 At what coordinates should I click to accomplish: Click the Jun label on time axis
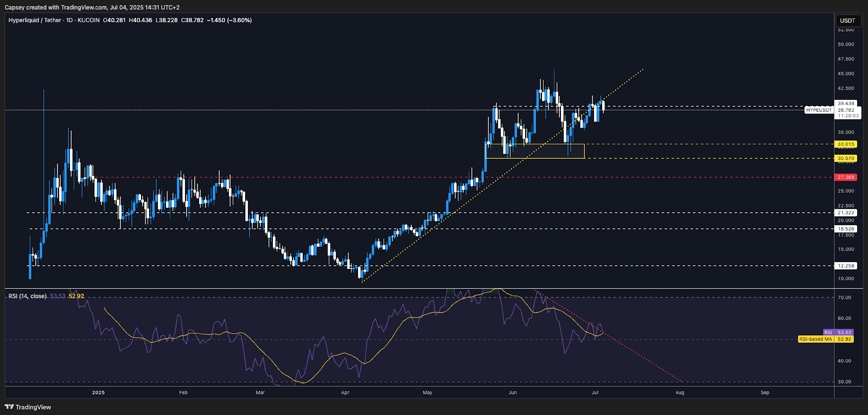pos(513,392)
